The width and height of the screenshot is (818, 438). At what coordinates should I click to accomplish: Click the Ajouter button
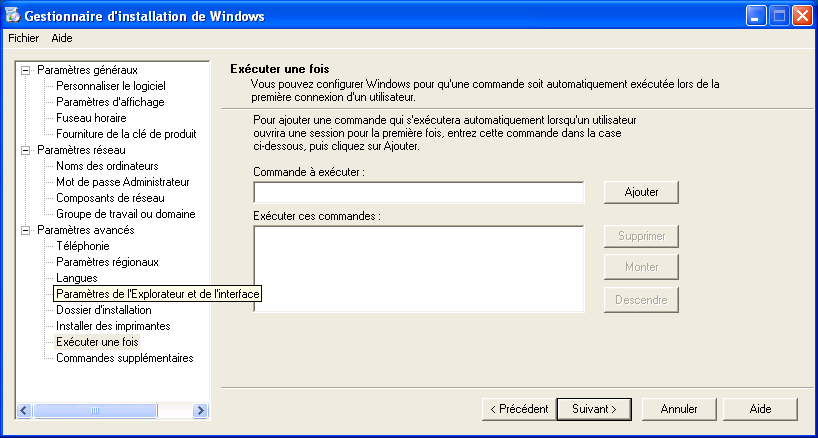tap(641, 192)
